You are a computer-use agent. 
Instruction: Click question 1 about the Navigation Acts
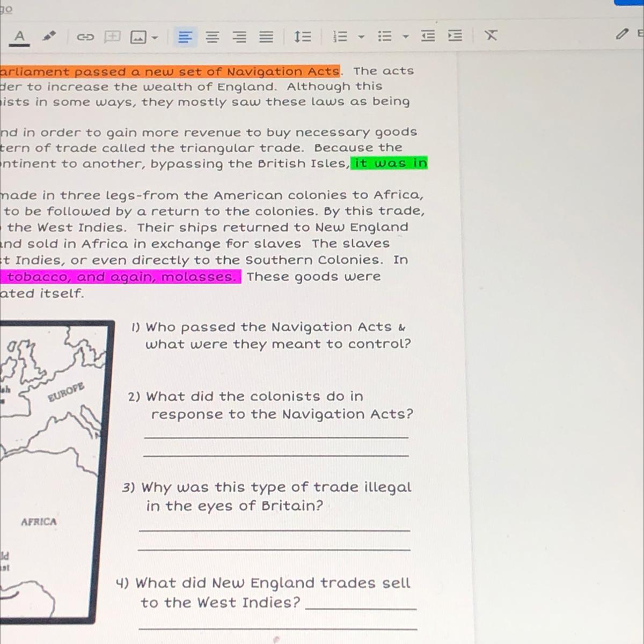point(272,335)
